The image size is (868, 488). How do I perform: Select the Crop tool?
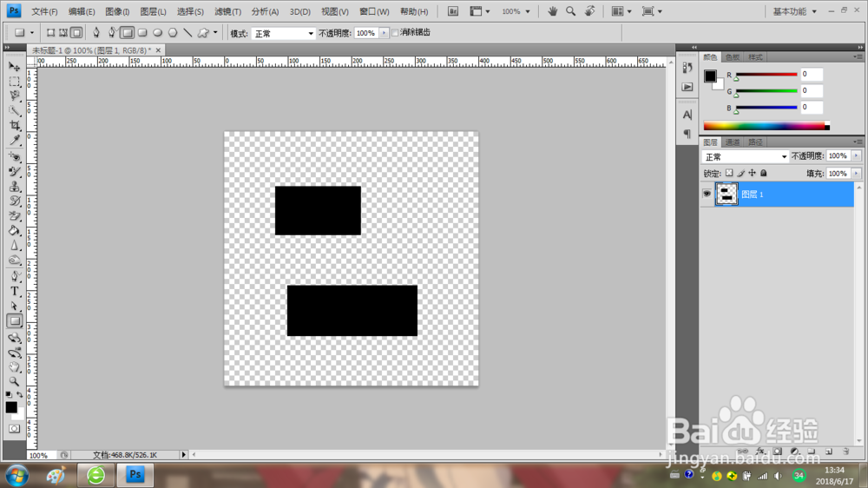point(15,126)
